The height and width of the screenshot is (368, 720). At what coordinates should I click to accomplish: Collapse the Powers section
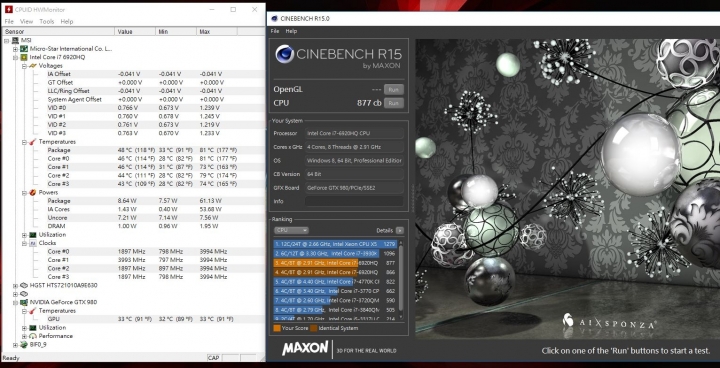[24, 192]
